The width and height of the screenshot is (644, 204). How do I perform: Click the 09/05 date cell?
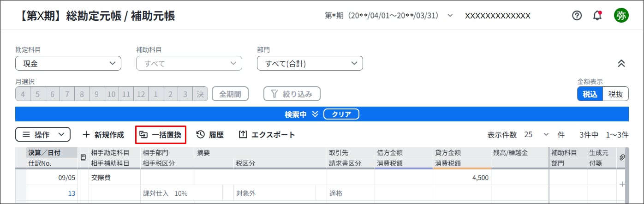(x=52, y=177)
